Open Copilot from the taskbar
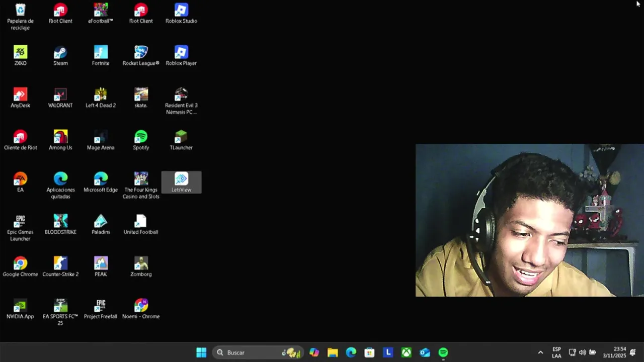 pos(314,352)
